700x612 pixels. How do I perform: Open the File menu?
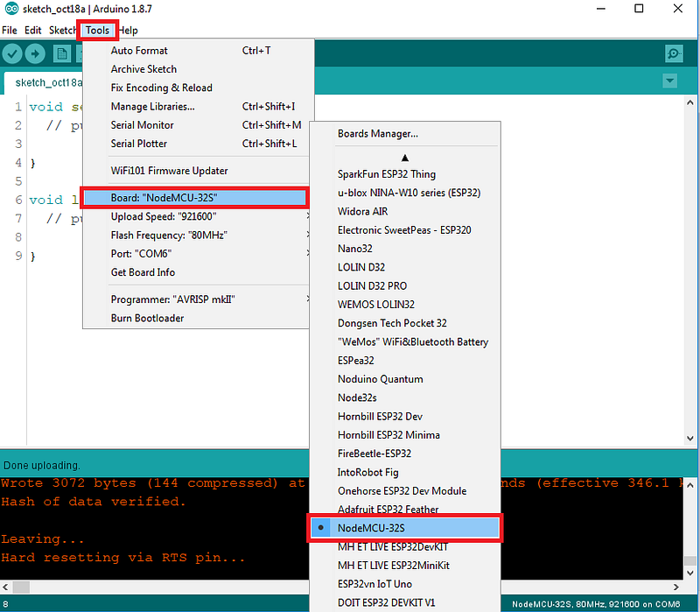coord(10,31)
